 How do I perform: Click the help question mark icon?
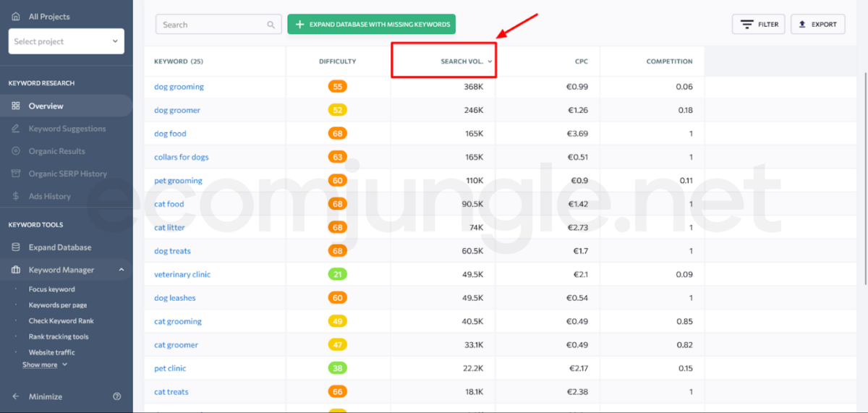(x=117, y=396)
